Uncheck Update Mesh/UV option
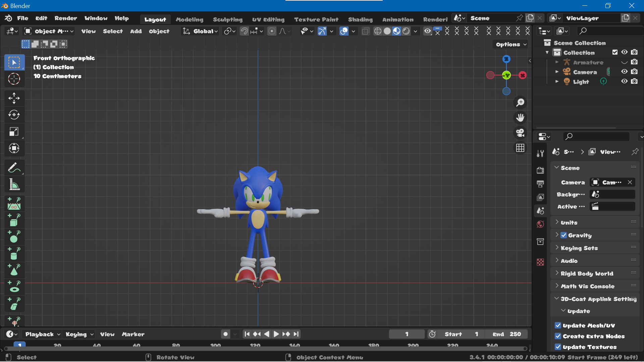The height and width of the screenshot is (362, 644). (558, 325)
